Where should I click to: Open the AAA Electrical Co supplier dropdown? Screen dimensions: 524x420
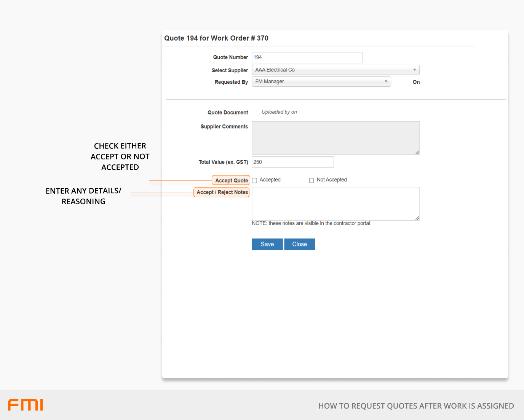pyautogui.click(x=335, y=70)
